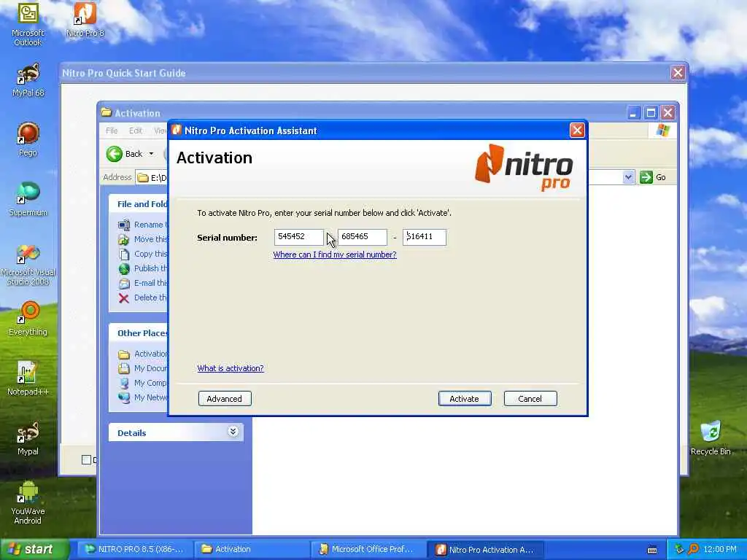Open 'Where can I find my serial number?' link

[x=335, y=254]
